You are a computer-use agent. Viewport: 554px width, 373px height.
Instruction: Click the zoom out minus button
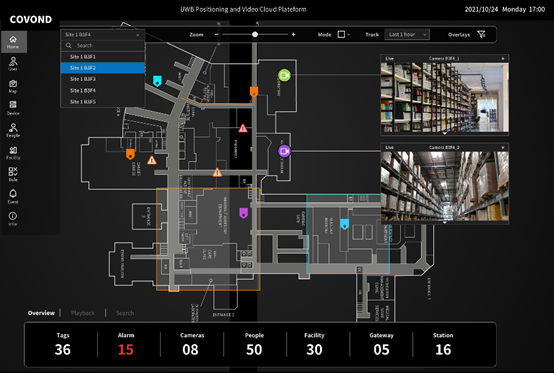tap(217, 34)
